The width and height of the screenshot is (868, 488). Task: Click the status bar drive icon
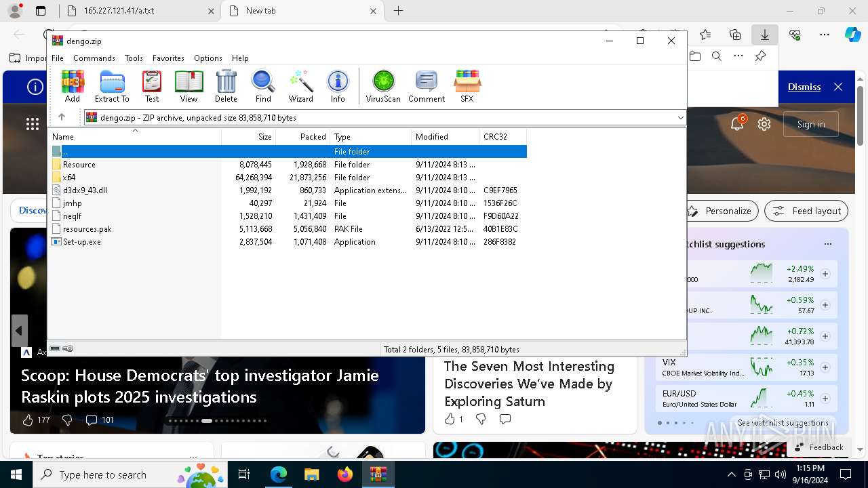point(55,348)
